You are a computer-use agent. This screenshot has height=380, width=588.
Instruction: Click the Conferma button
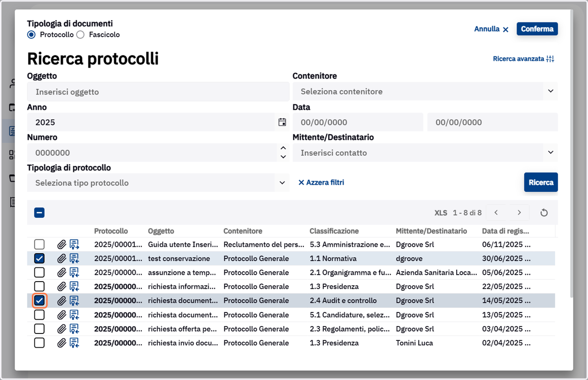pos(537,29)
